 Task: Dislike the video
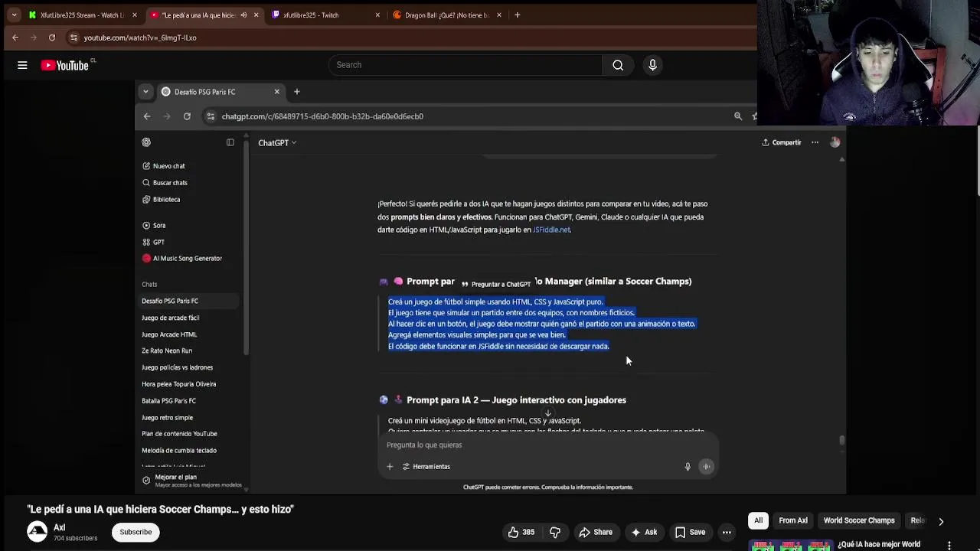pyautogui.click(x=556, y=532)
